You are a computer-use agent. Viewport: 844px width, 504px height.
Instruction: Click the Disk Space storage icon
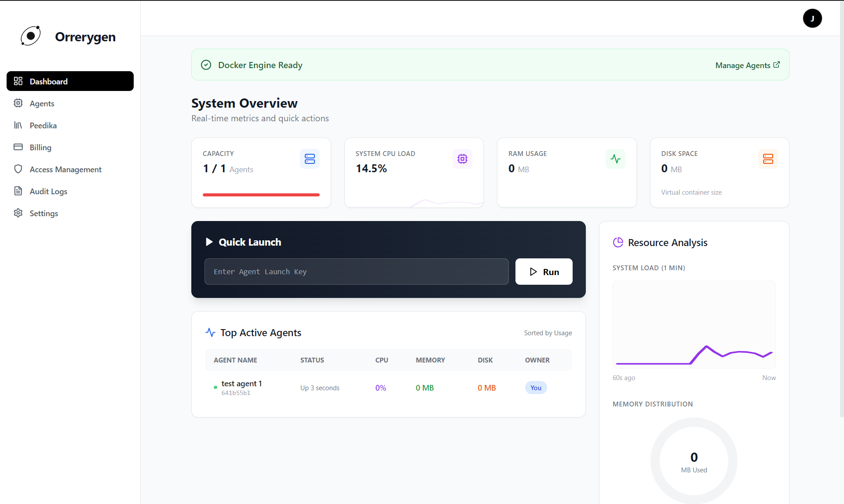pos(768,159)
